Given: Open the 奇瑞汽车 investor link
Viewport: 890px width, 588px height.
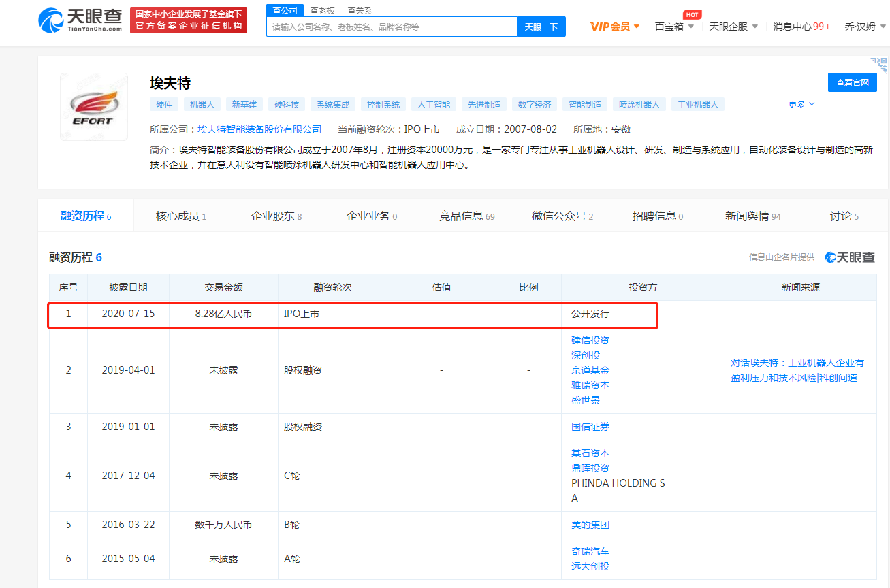Looking at the screenshot, I should coord(590,551).
